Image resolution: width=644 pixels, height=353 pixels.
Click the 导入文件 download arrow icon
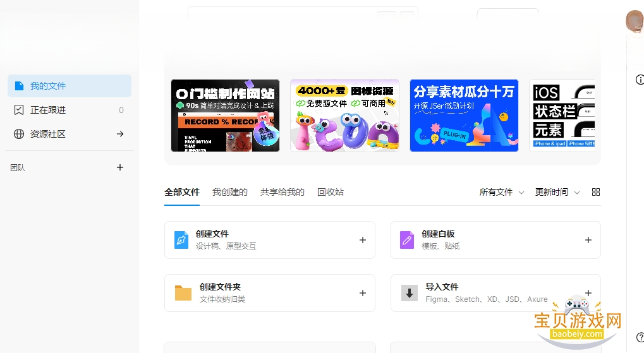pos(410,293)
